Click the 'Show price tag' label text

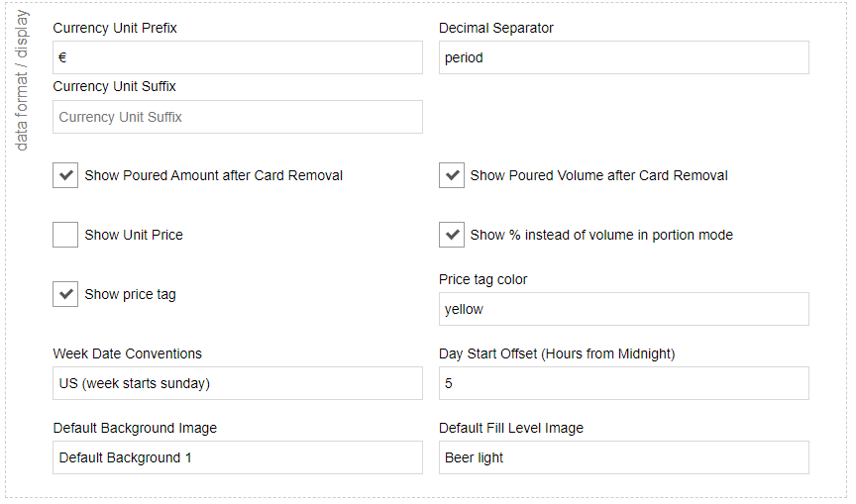pos(130,294)
